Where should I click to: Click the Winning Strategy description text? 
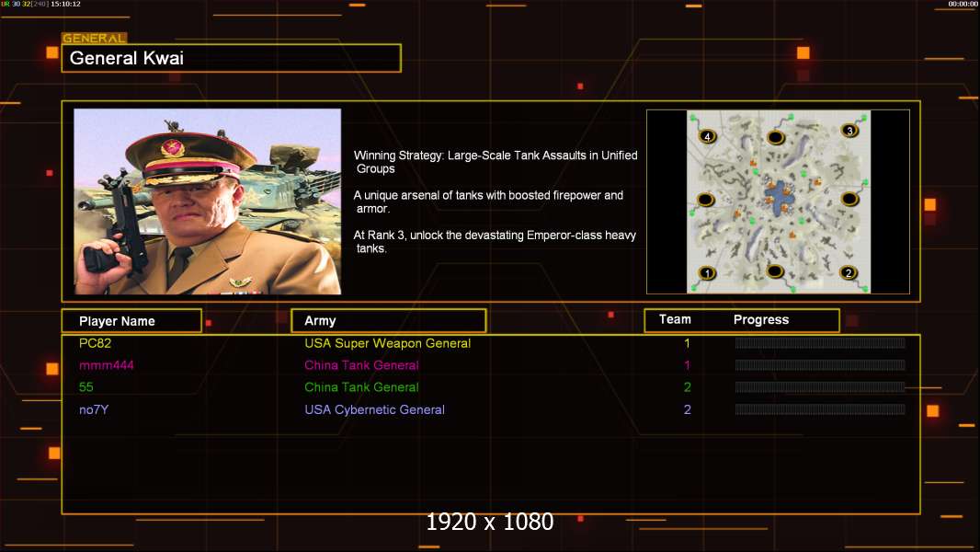(x=496, y=162)
